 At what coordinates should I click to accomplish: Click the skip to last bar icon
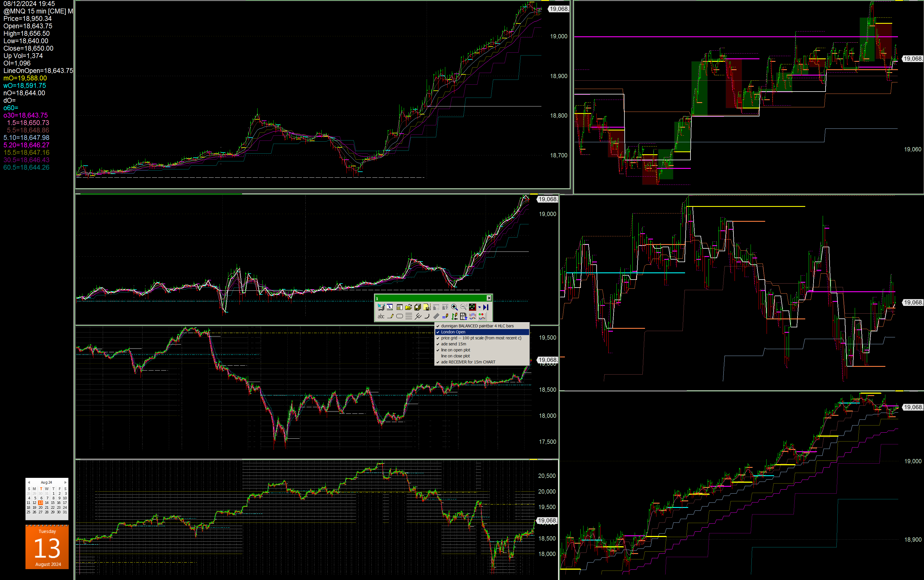[486, 307]
